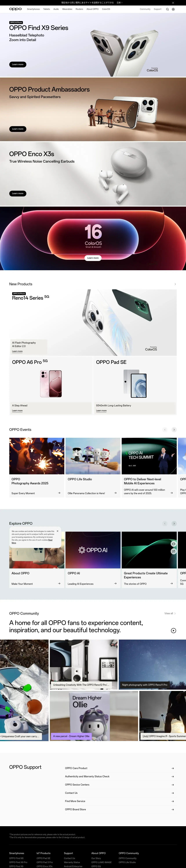The width and height of the screenshot is (186, 868).
Task: Click arrow beside OPPO Brand Store
Action: coord(173,809)
